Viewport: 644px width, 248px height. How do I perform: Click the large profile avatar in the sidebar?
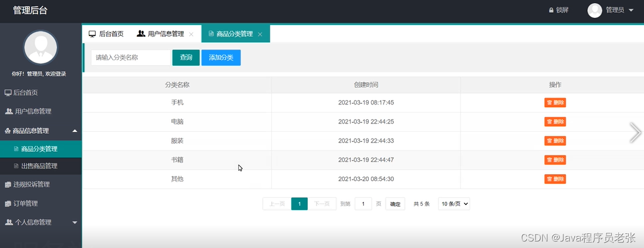pos(41,47)
